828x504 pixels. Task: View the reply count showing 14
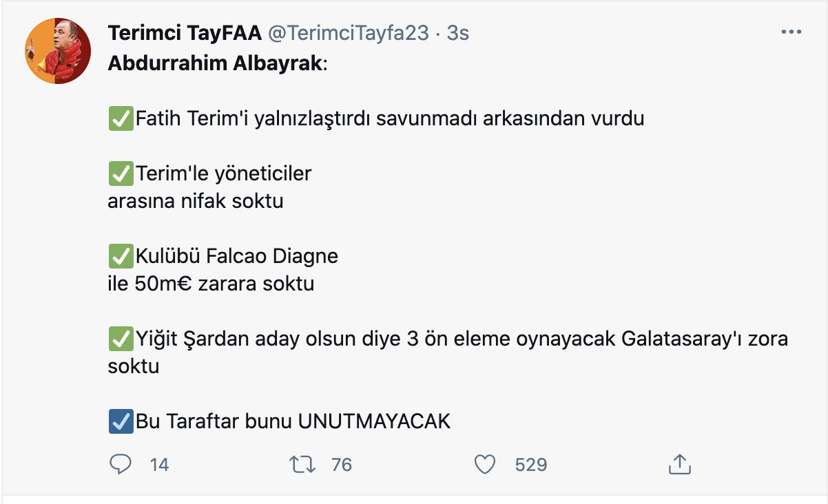[158, 465]
